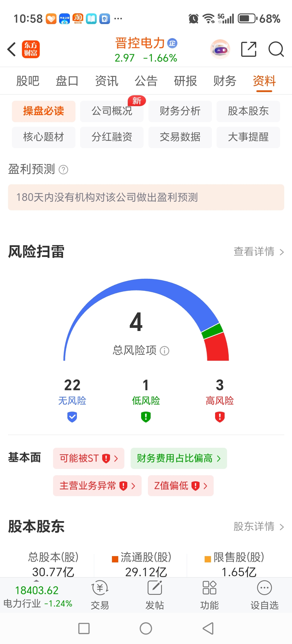Viewport: 292px width, 644px height.
Task: Switch to the 股吧 tab
Action: click(28, 81)
